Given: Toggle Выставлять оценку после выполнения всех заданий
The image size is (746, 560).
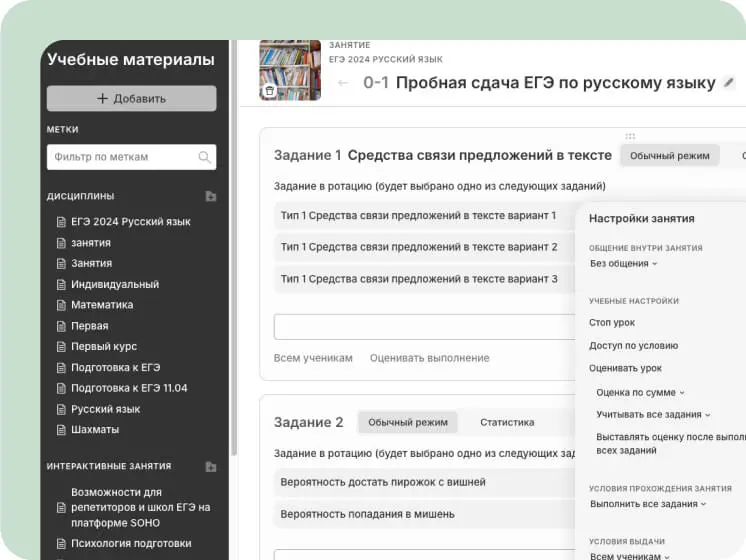Looking at the screenshot, I should coord(671,443).
